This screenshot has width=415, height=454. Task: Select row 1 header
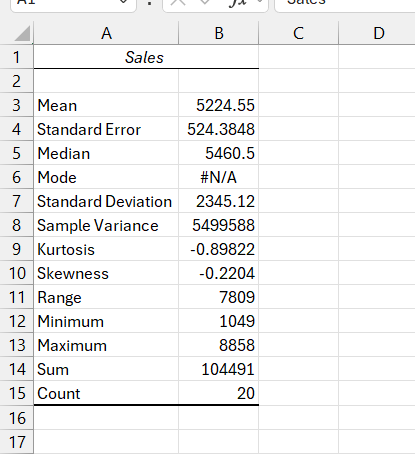pyautogui.click(x=16, y=57)
